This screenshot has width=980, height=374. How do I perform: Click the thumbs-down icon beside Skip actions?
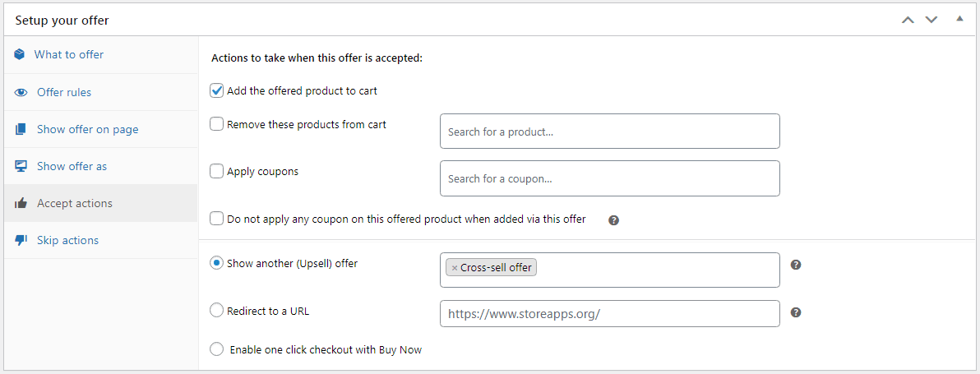tap(21, 240)
